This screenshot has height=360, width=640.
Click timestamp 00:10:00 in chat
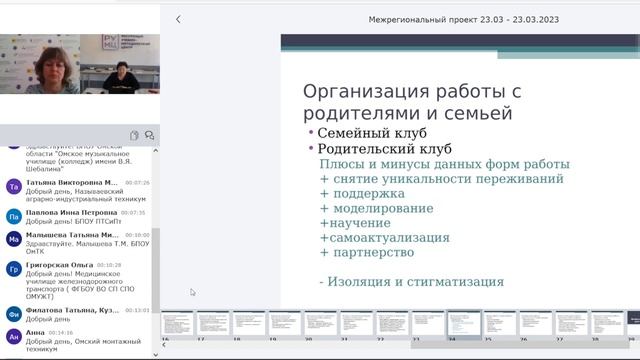coord(137,235)
